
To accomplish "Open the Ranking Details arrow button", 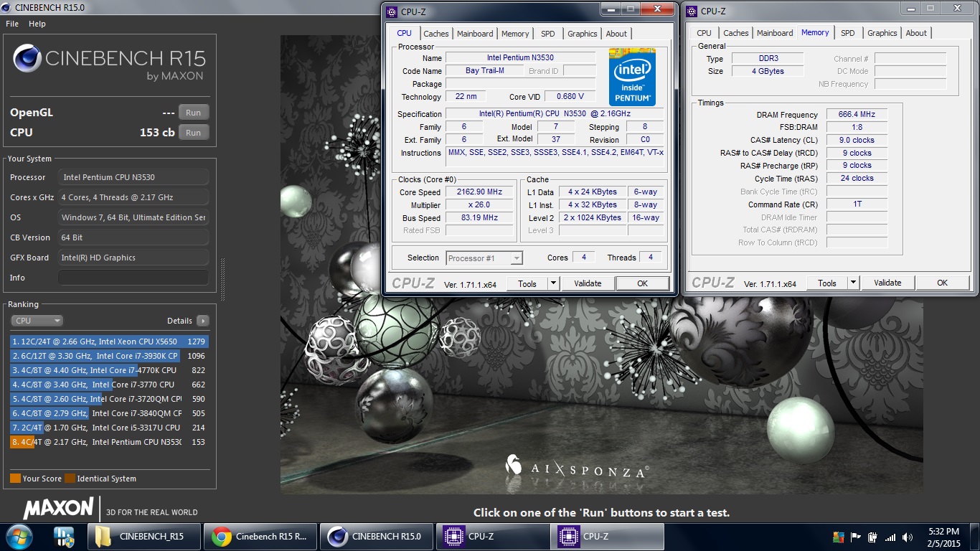I will pyautogui.click(x=203, y=321).
